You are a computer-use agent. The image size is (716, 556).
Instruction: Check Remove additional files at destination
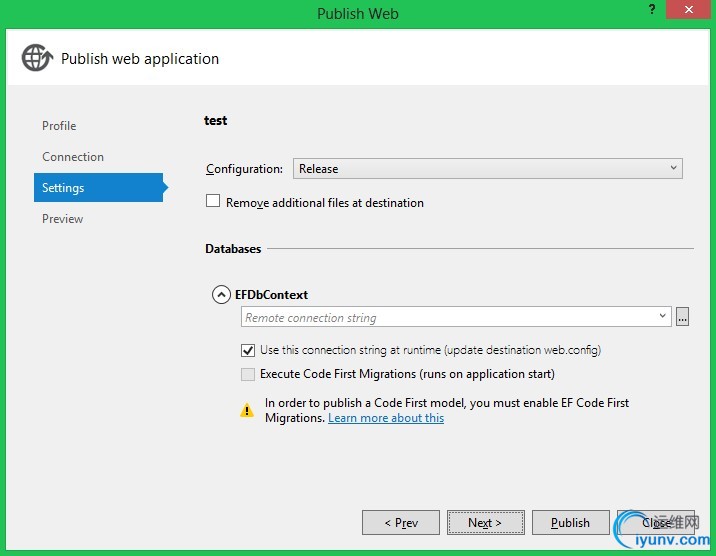click(x=213, y=201)
